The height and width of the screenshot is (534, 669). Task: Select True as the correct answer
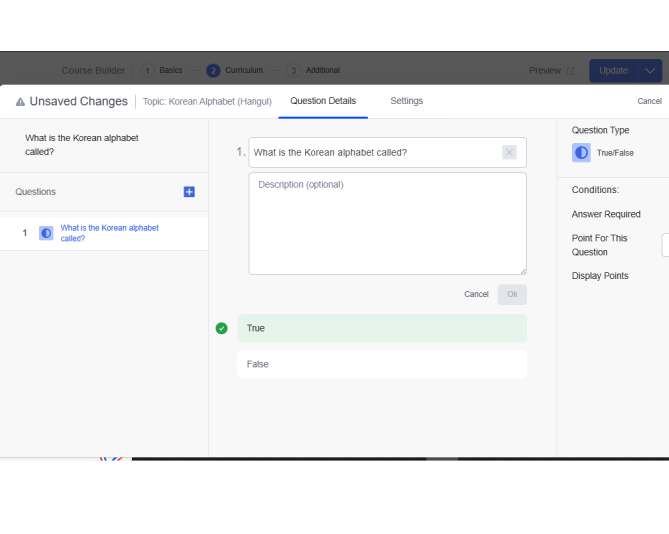point(381,328)
